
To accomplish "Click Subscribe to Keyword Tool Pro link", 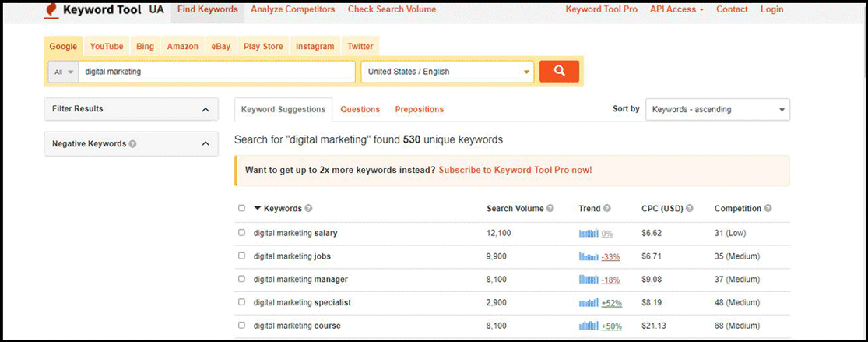I will tap(515, 170).
